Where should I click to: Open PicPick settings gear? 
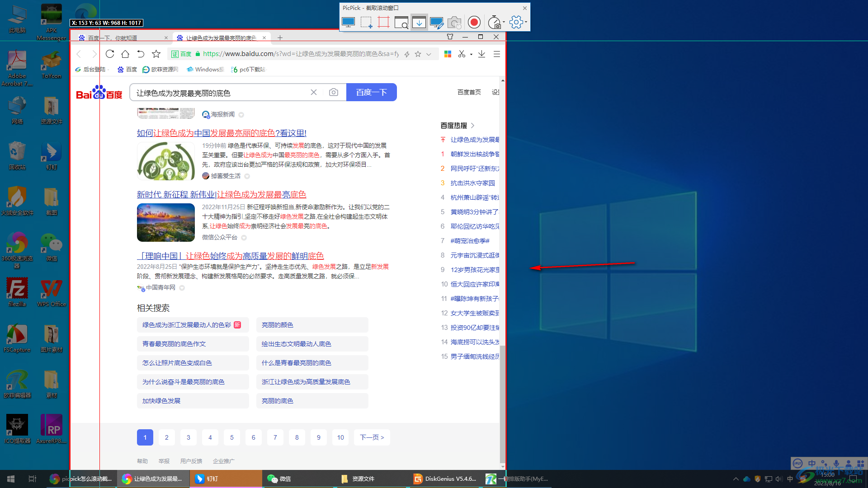tap(516, 22)
